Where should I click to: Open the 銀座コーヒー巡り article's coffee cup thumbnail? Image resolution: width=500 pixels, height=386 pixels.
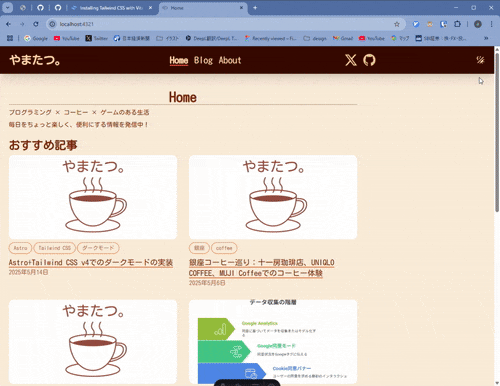click(273, 197)
